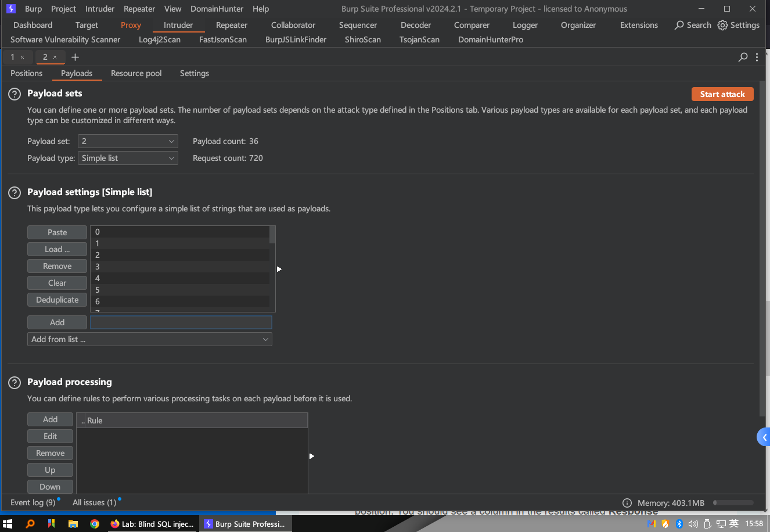Open the DomainHunter menu
770x532 pixels.
[x=217, y=9]
